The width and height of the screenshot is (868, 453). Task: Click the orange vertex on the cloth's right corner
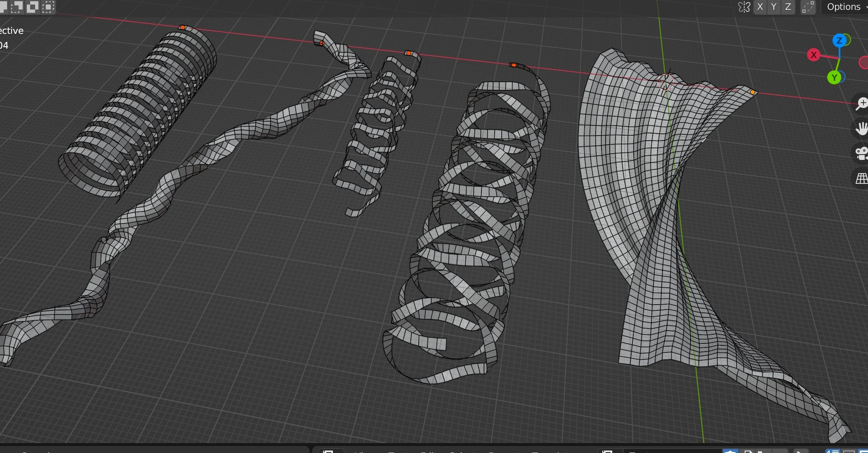(753, 92)
